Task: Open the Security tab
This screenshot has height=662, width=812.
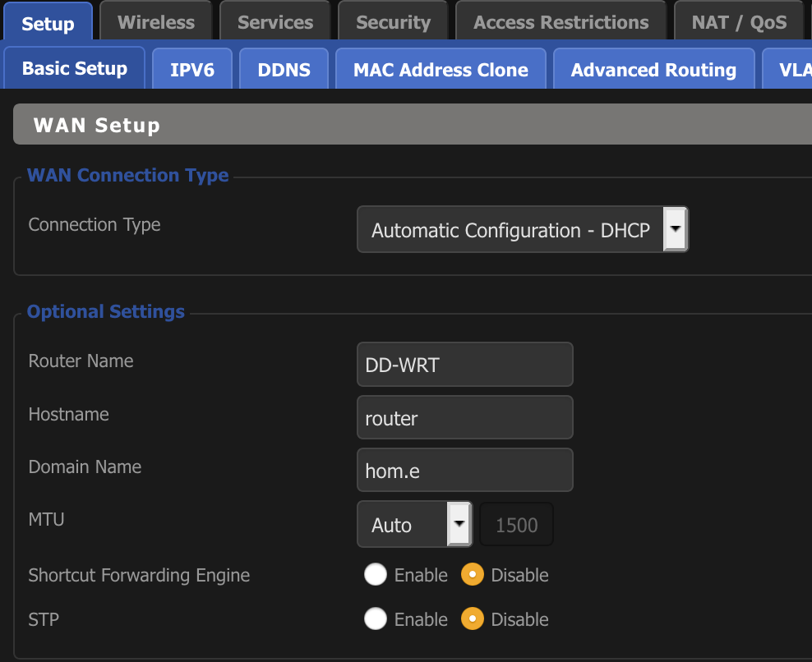Action: coord(393,22)
